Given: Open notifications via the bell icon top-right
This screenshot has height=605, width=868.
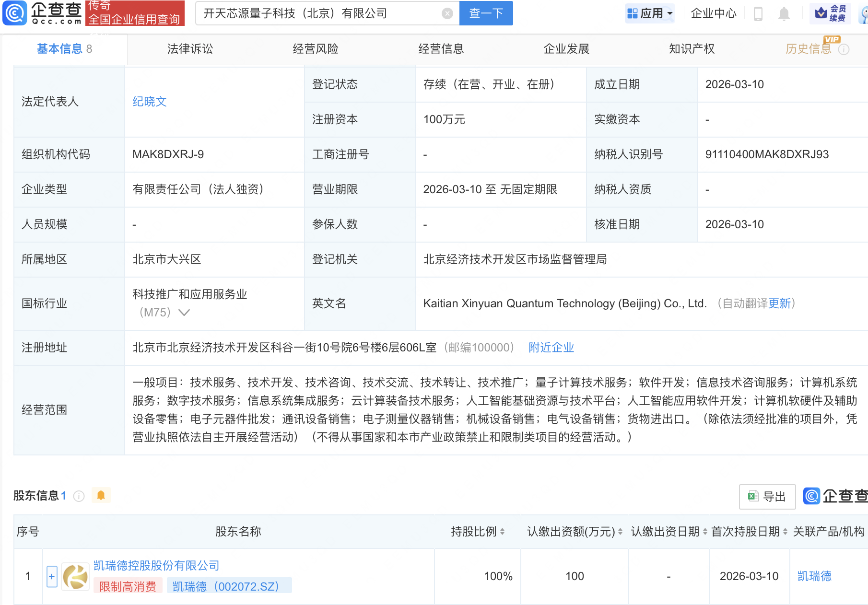Looking at the screenshot, I should coord(784,13).
